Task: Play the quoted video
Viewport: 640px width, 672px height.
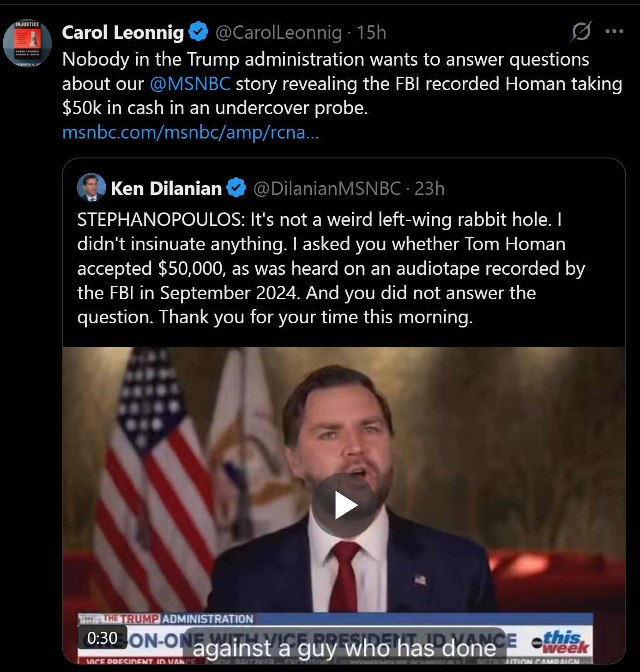Action: [x=344, y=505]
